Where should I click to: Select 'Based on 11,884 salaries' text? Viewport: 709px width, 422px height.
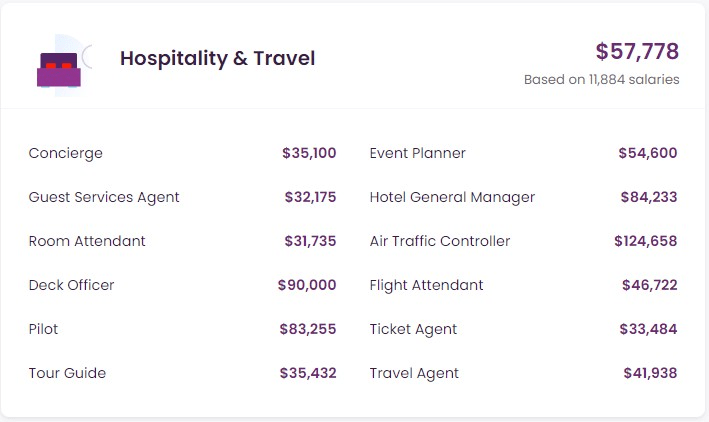point(601,80)
